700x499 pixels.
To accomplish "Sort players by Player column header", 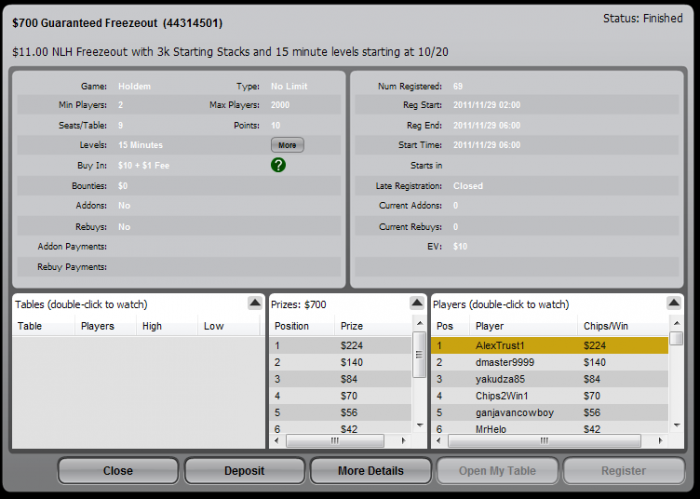I will point(523,326).
